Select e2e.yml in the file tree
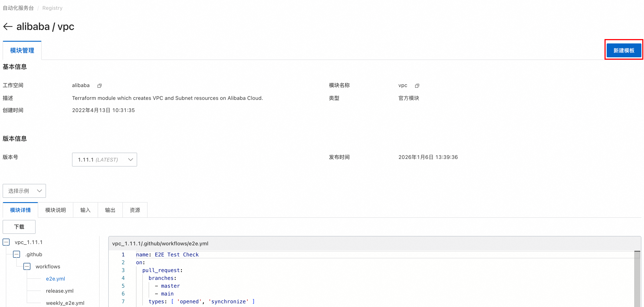644x307 pixels. (56, 279)
